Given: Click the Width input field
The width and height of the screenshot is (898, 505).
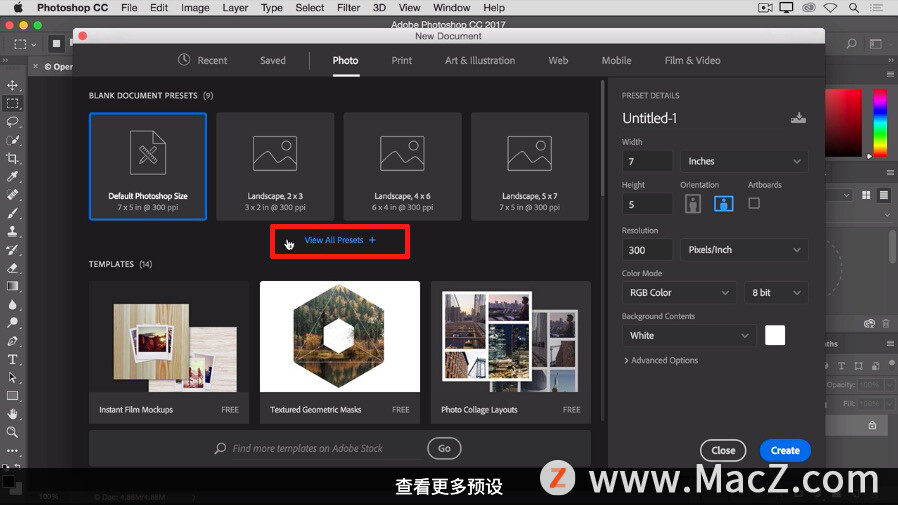Looking at the screenshot, I should click(x=647, y=161).
